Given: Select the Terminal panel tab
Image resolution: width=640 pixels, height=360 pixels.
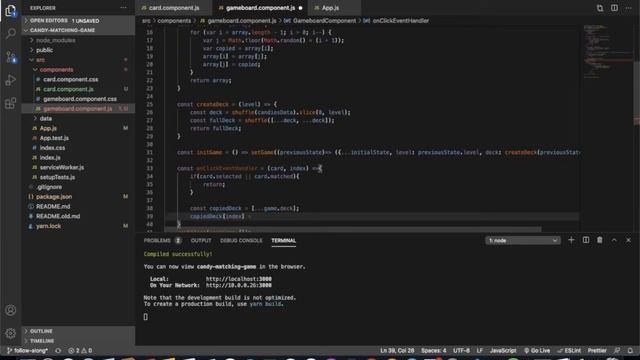Looking at the screenshot, I should [283, 240].
